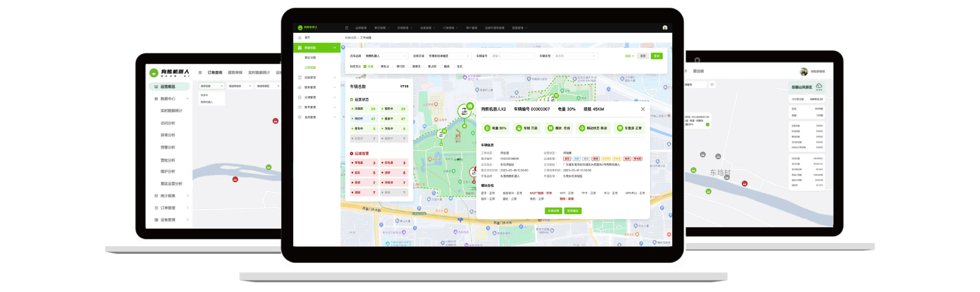This screenshot has height=292, width=980.
Task: Click the 待租用 25 status tile
Action: 364,109
